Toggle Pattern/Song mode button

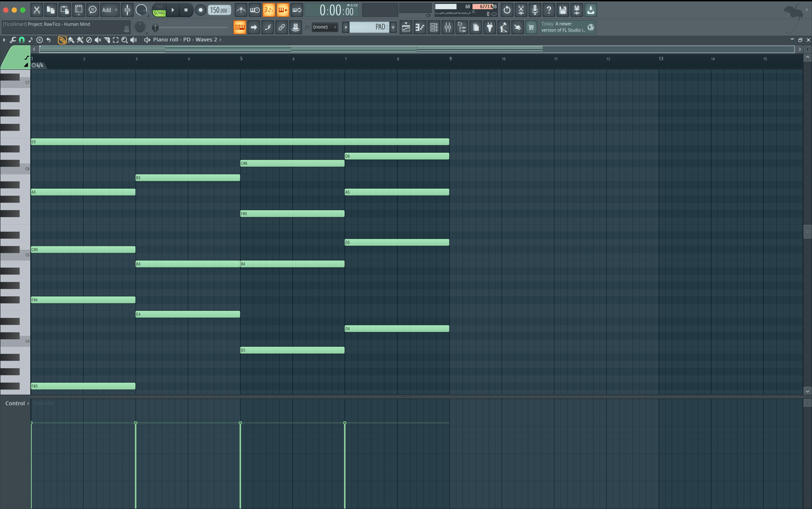point(159,10)
